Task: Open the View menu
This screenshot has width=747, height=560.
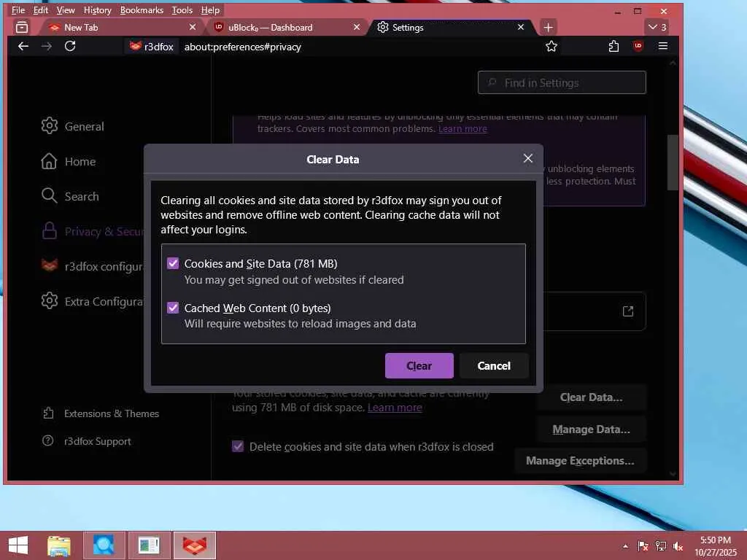Action: click(65, 10)
